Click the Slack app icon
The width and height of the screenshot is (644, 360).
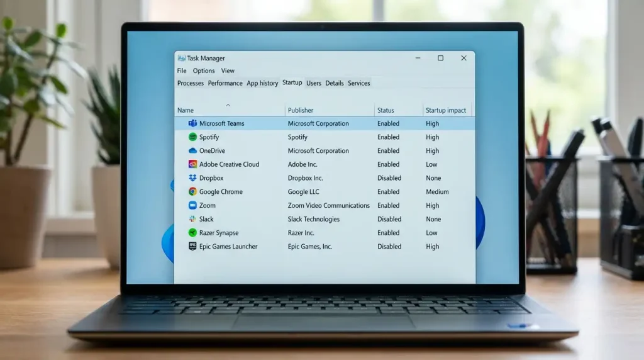192,219
